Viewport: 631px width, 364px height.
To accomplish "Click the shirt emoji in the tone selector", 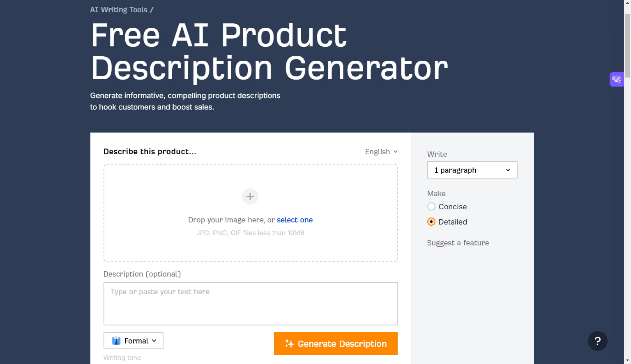I will tap(116, 341).
